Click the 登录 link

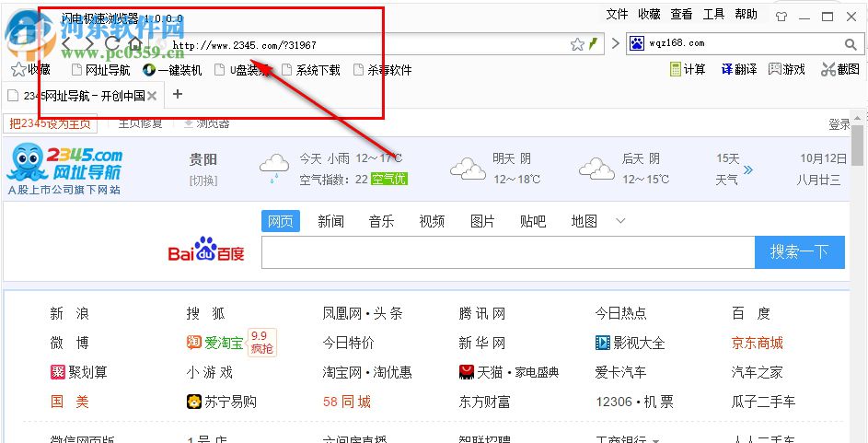(839, 124)
